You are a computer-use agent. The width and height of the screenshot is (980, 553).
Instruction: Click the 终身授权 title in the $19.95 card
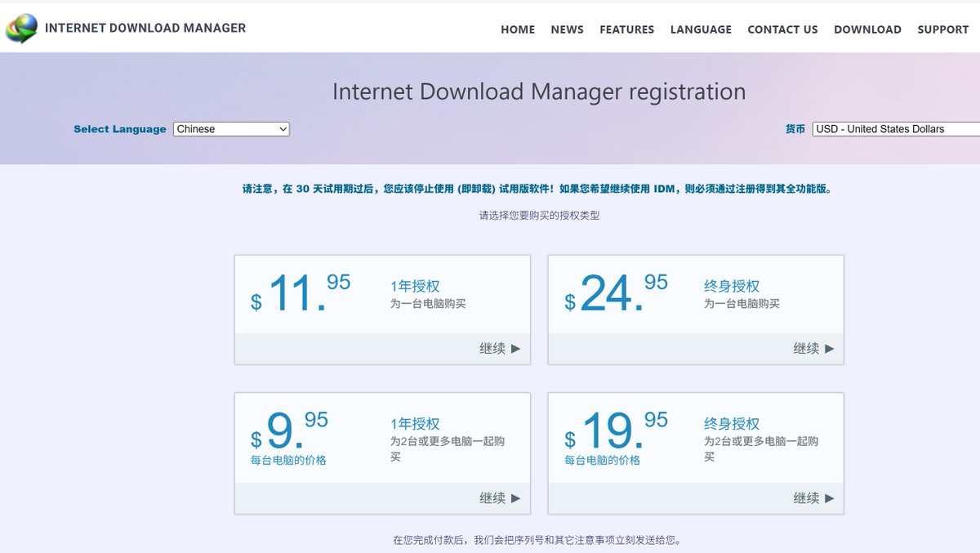click(732, 424)
